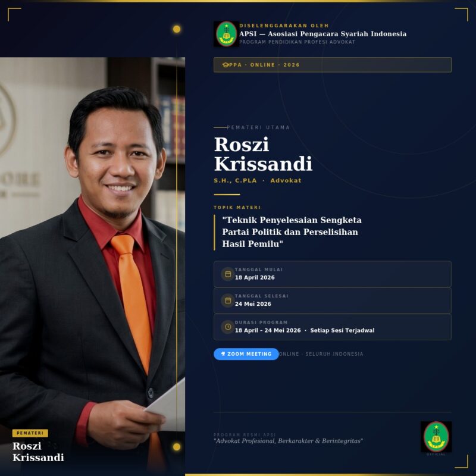476x476 pixels.
Task: Open the Tanggal Selesai 24 Mei 2026 row
Action: [x=333, y=300]
